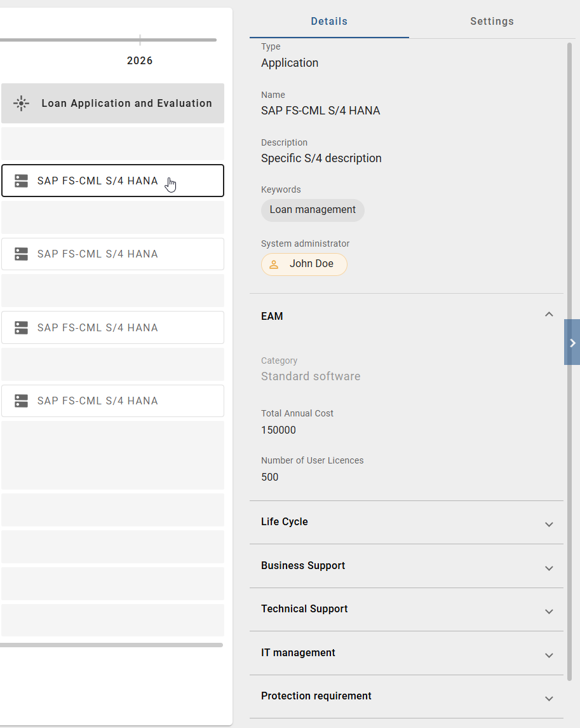The height and width of the screenshot is (728, 580).
Task: Expand the IT management section
Action: (x=549, y=655)
